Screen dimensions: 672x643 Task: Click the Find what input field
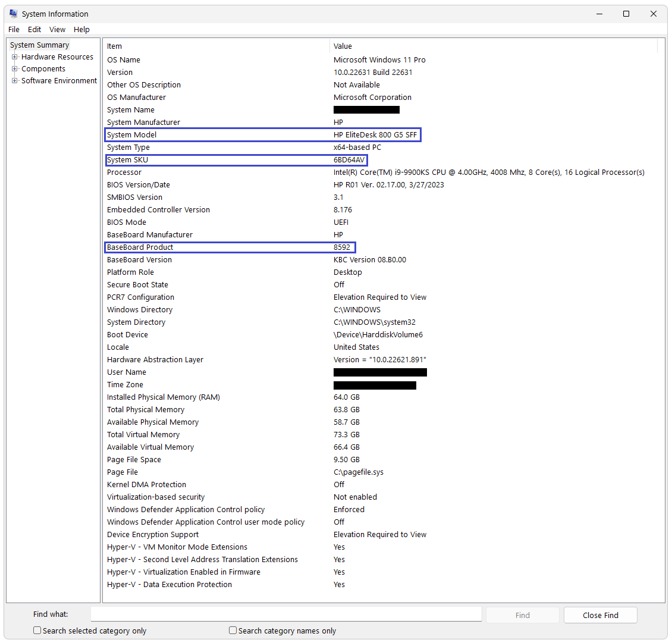click(x=286, y=614)
